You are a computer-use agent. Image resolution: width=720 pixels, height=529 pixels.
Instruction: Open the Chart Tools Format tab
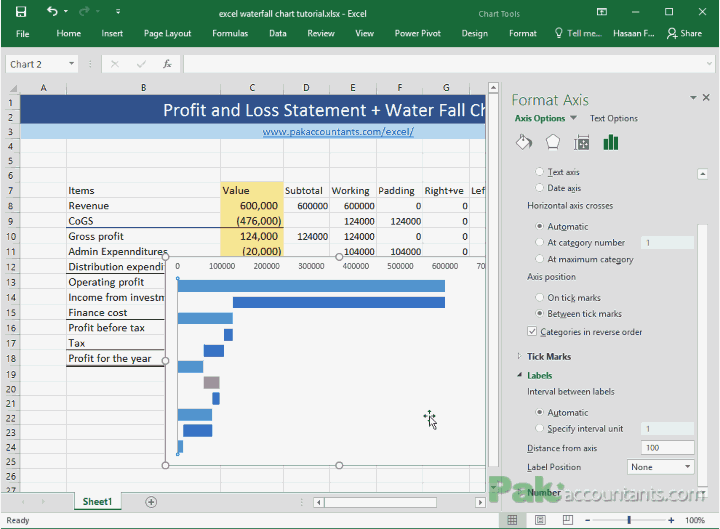[x=523, y=34]
